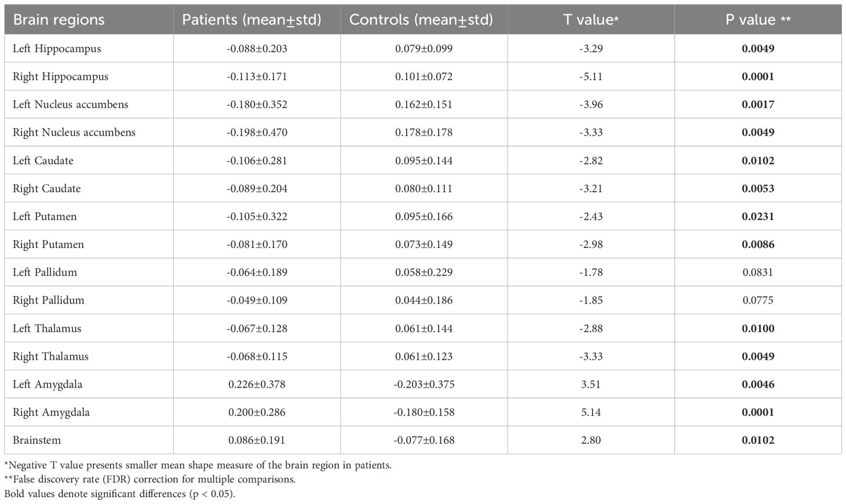The height and width of the screenshot is (504, 846).
Task: Click the P value column header
Action: [x=758, y=20]
